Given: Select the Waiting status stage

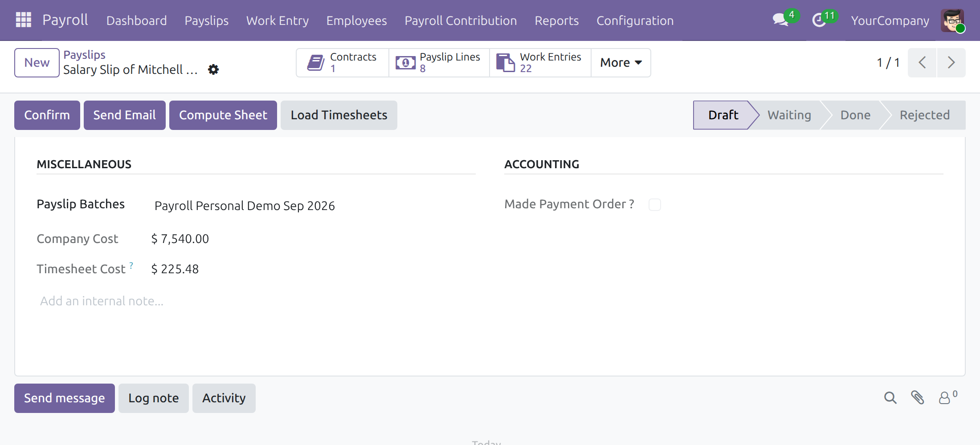Looking at the screenshot, I should 789,115.
